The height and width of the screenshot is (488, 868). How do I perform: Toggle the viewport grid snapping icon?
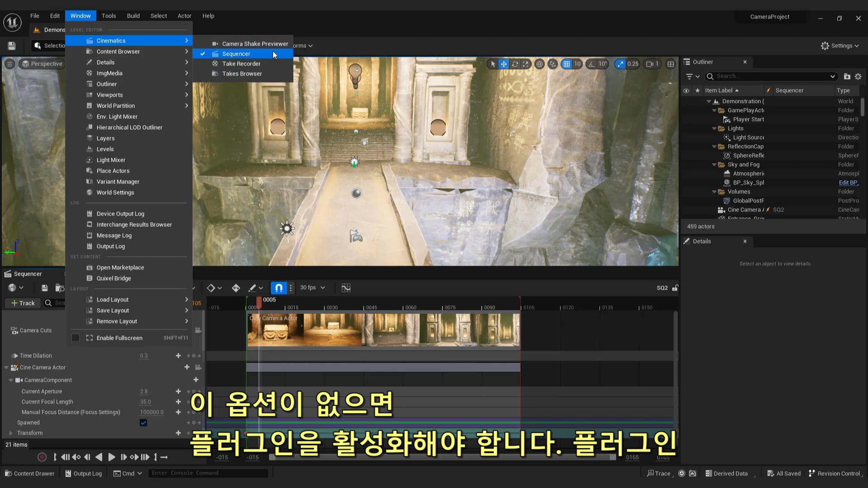[566, 64]
